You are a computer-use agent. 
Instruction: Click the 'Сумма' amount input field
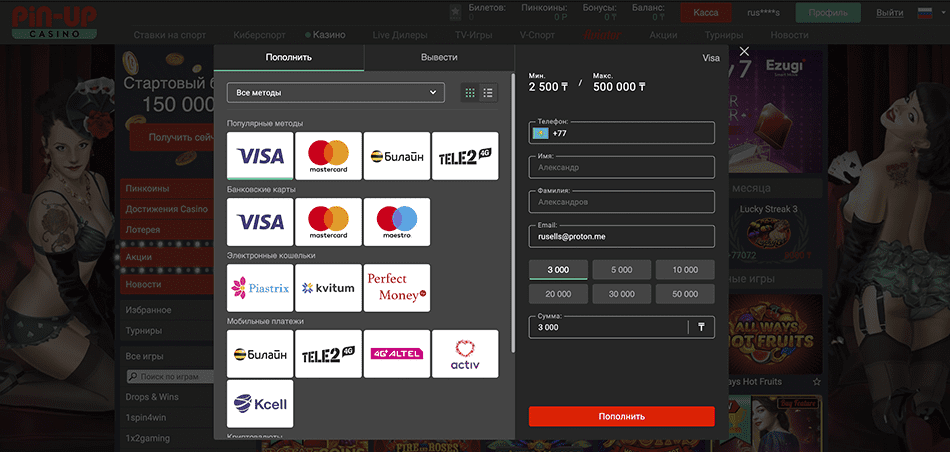(622, 327)
